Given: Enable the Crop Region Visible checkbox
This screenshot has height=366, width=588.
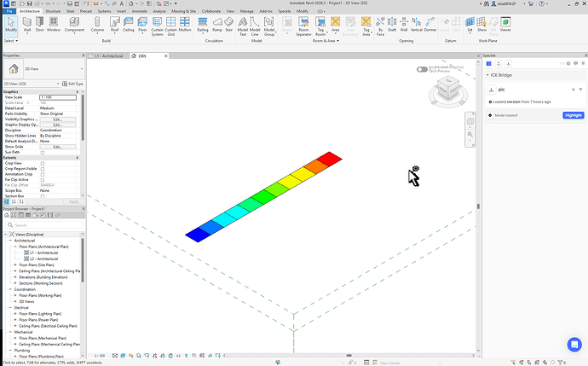Looking at the screenshot, I should [43, 169].
